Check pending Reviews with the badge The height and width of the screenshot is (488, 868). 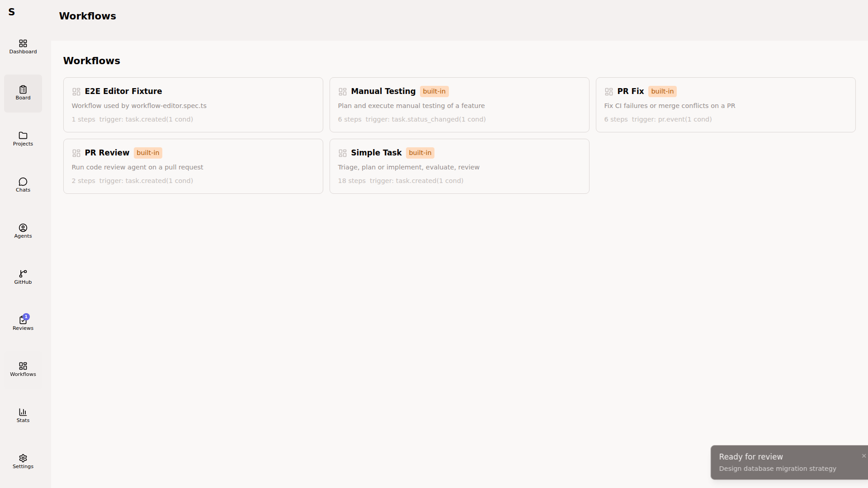[23, 323]
